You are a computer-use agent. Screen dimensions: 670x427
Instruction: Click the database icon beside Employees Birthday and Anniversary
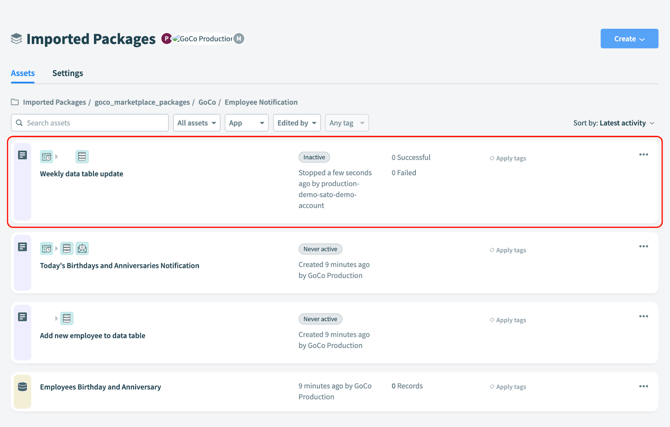[22, 387]
